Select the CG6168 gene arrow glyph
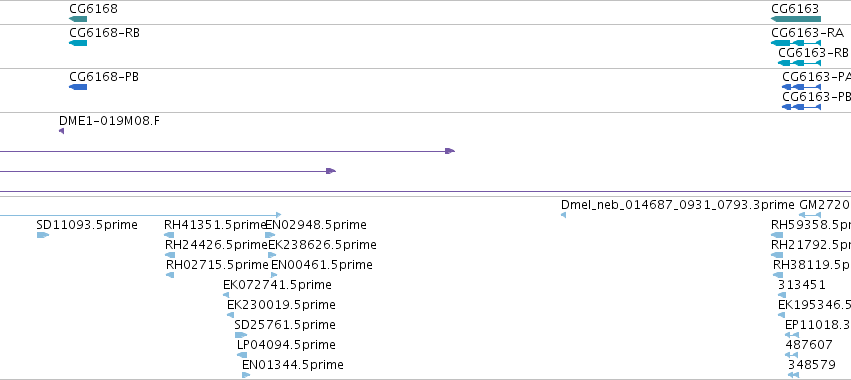The width and height of the screenshot is (851, 380). pyautogui.click(x=78, y=19)
